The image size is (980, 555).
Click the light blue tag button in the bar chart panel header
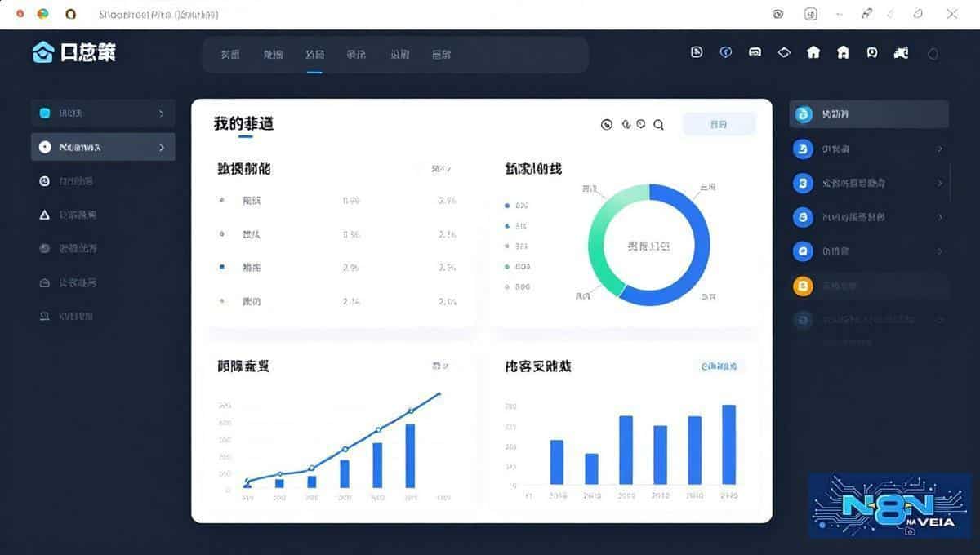tap(719, 366)
